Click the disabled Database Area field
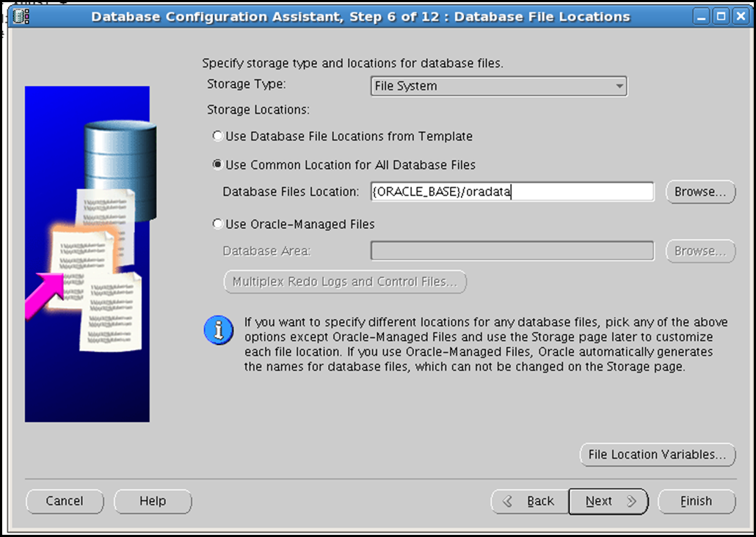The image size is (756, 537). click(x=512, y=251)
